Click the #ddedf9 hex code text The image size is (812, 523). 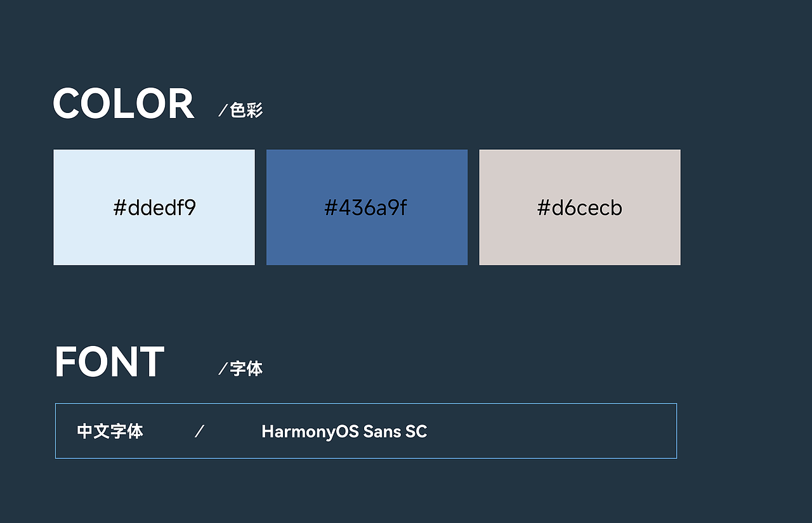(155, 208)
